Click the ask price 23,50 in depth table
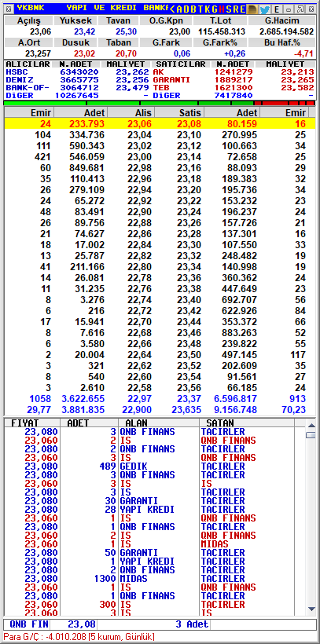Screen dimensions: 320x644 coord(189,354)
